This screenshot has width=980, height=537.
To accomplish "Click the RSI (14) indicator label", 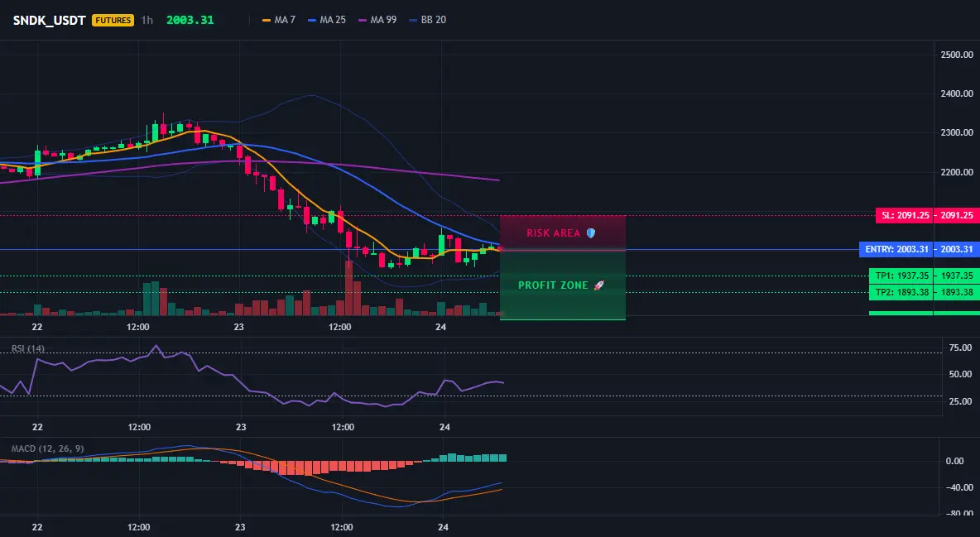I will [x=28, y=349].
